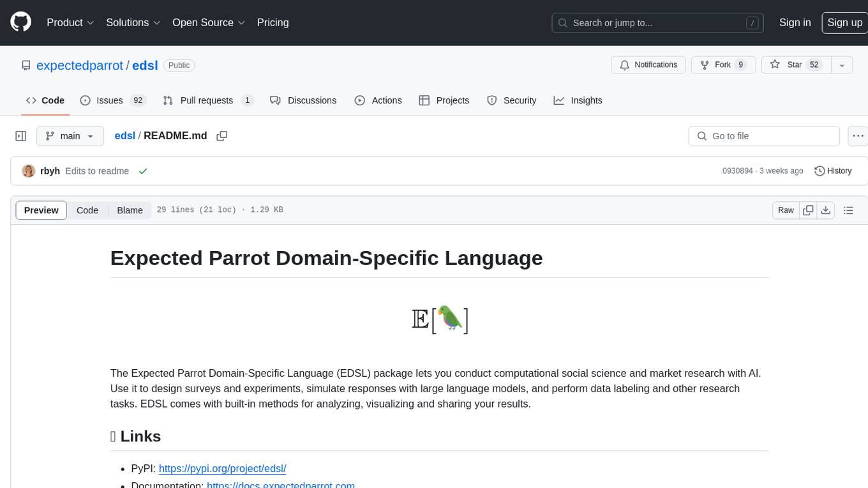This screenshot has height=488, width=868.
Task: Click the Go to file search box
Action: pos(764,136)
